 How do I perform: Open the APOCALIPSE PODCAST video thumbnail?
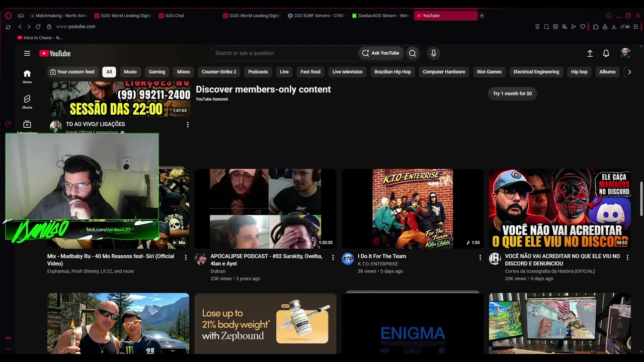coord(266,209)
